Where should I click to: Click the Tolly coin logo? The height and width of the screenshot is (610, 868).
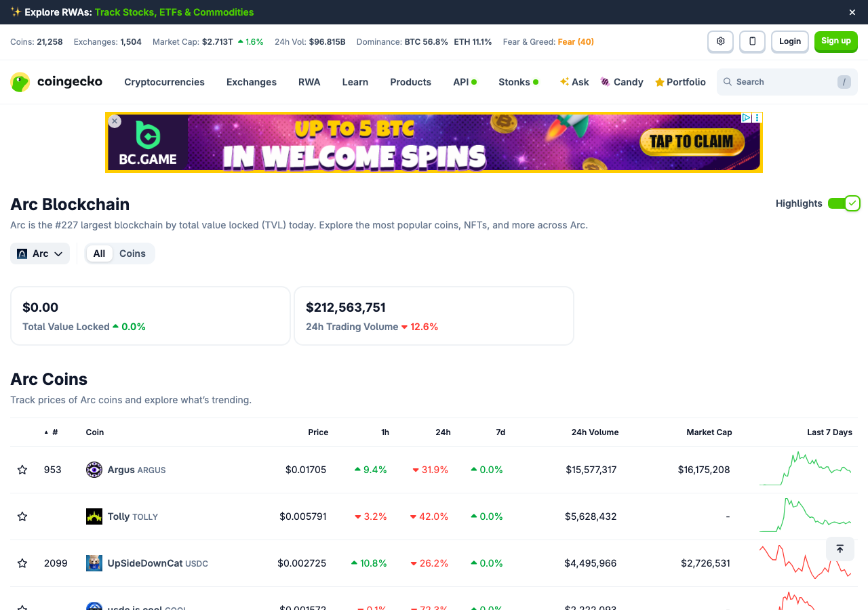[94, 516]
